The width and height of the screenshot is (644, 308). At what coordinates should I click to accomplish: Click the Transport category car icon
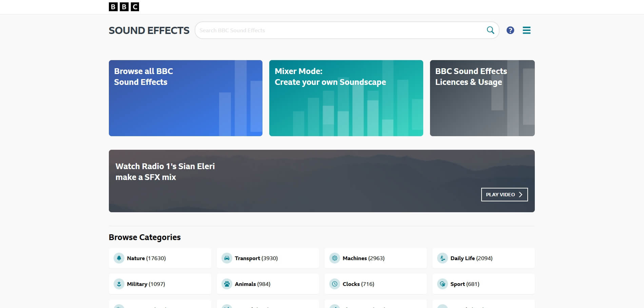tap(227, 258)
